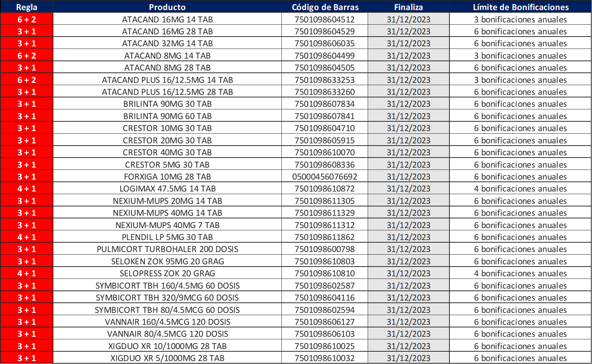Click "6 bonificaciones anuales" in CRESTOR 10MG row
The height and width of the screenshot is (364, 592).
(x=521, y=128)
